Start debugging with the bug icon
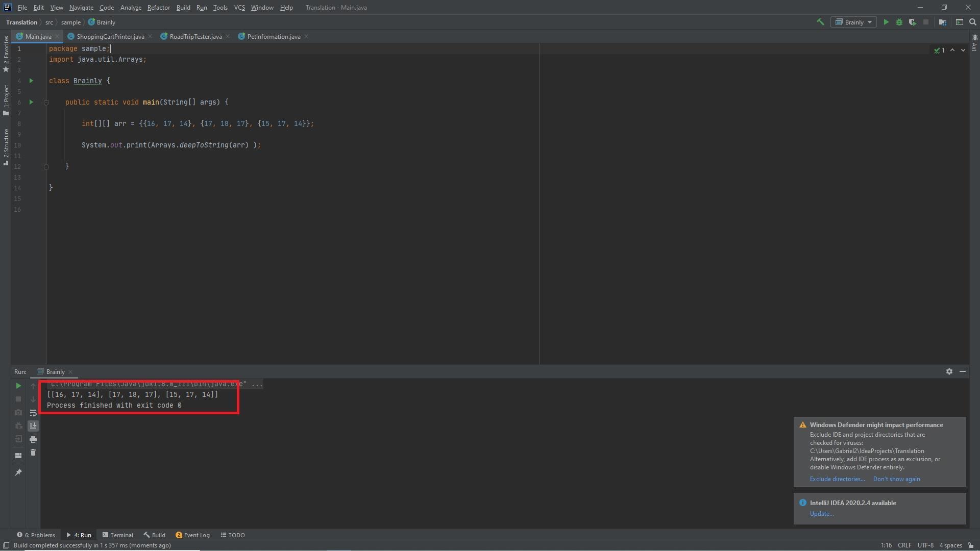The height and width of the screenshot is (551, 980). (x=899, y=22)
